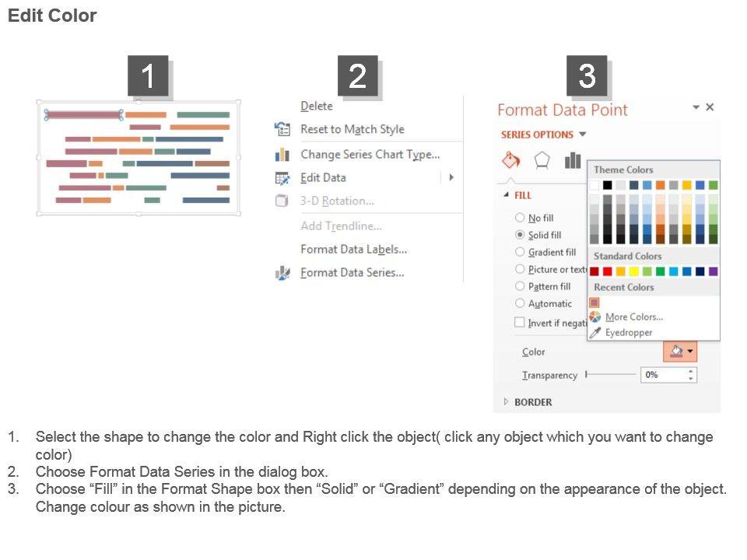Image resolution: width=747 pixels, height=560 pixels.
Task: Click the Transparency percentage input field
Action: pyautogui.click(x=663, y=375)
